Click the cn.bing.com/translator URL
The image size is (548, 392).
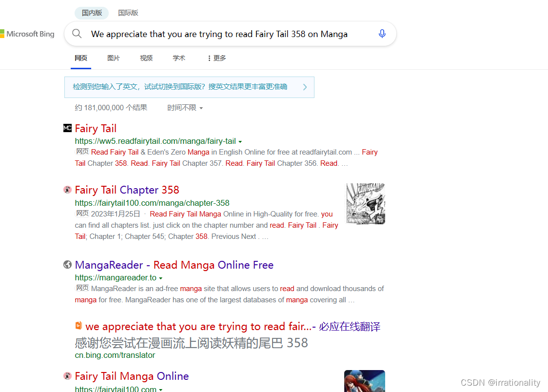pyautogui.click(x=115, y=355)
